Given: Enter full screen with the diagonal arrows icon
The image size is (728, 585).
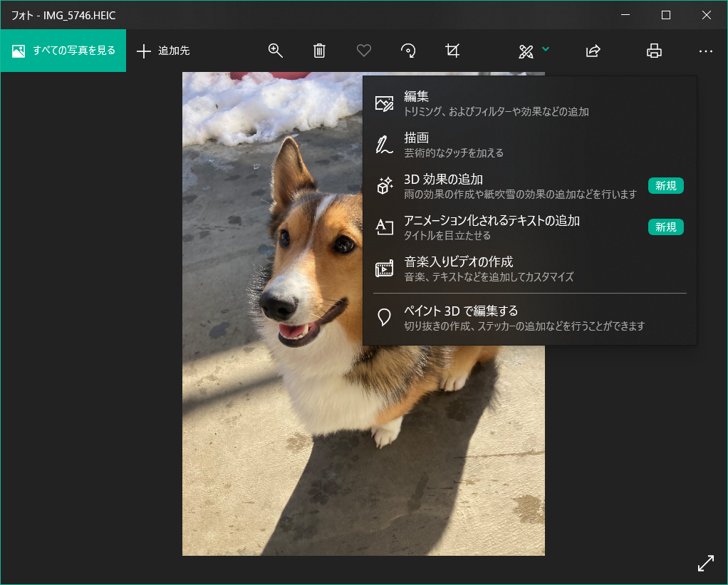Looking at the screenshot, I should [706, 563].
